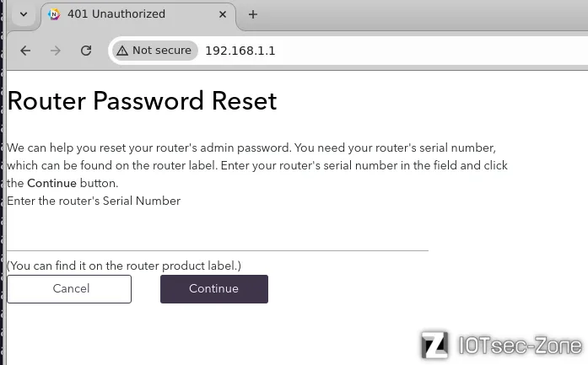Select the 401 Unauthorized tab title
The height and width of the screenshot is (365, 588).
click(x=116, y=13)
